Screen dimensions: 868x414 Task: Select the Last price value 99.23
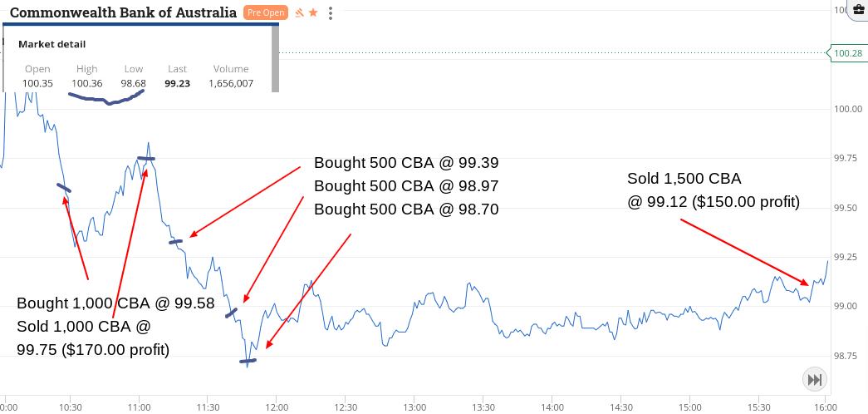tap(177, 84)
